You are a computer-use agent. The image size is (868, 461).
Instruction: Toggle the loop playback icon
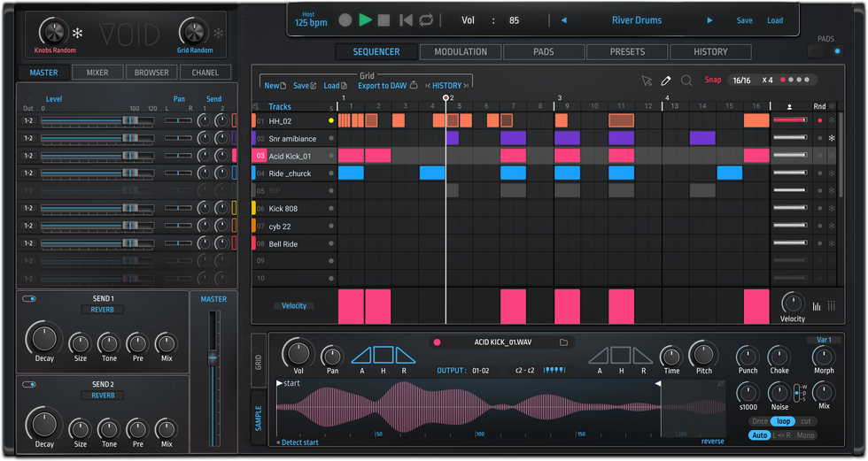[426, 20]
